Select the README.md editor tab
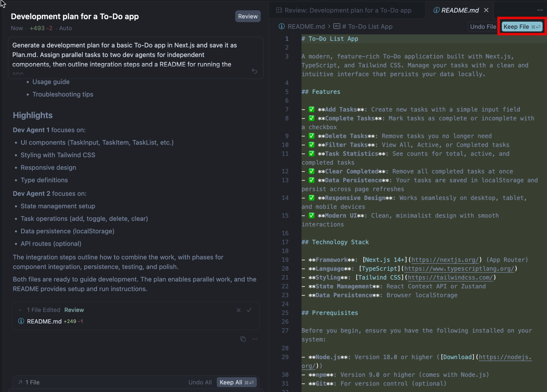The width and height of the screenshot is (547, 392). click(459, 10)
